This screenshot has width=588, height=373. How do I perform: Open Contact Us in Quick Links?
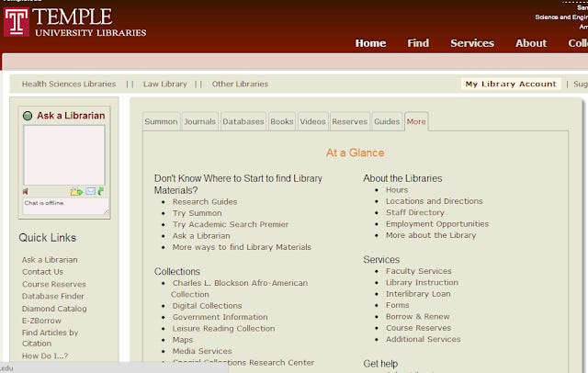43,272
